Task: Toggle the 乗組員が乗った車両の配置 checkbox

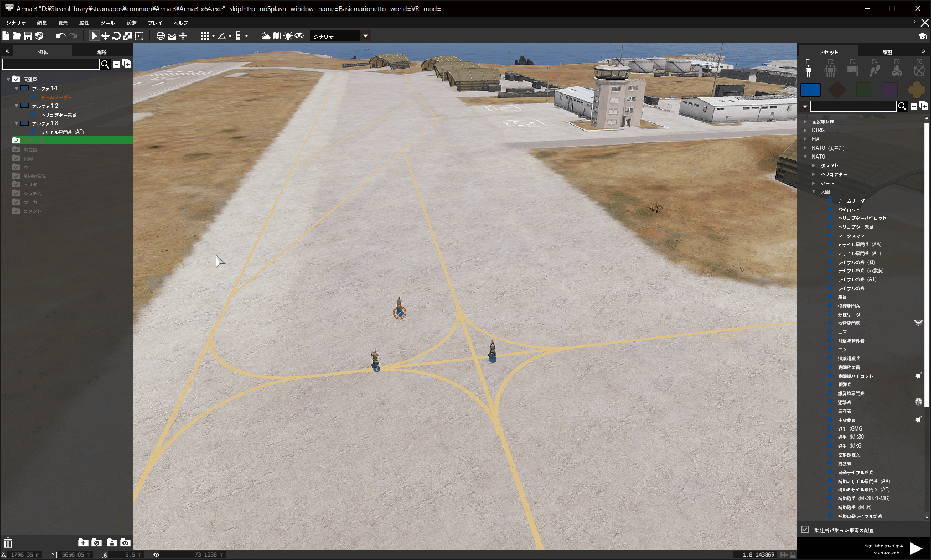Action: [805, 530]
